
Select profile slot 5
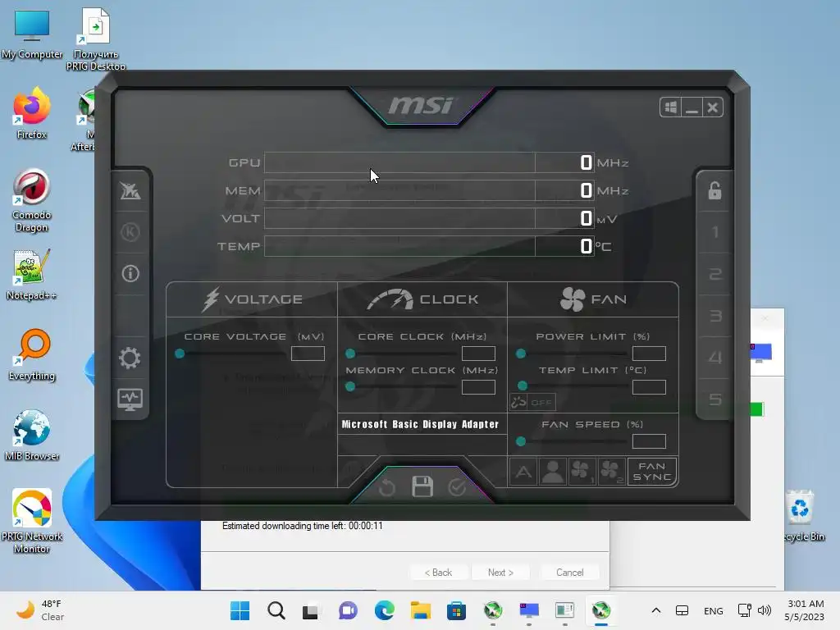click(714, 399)
